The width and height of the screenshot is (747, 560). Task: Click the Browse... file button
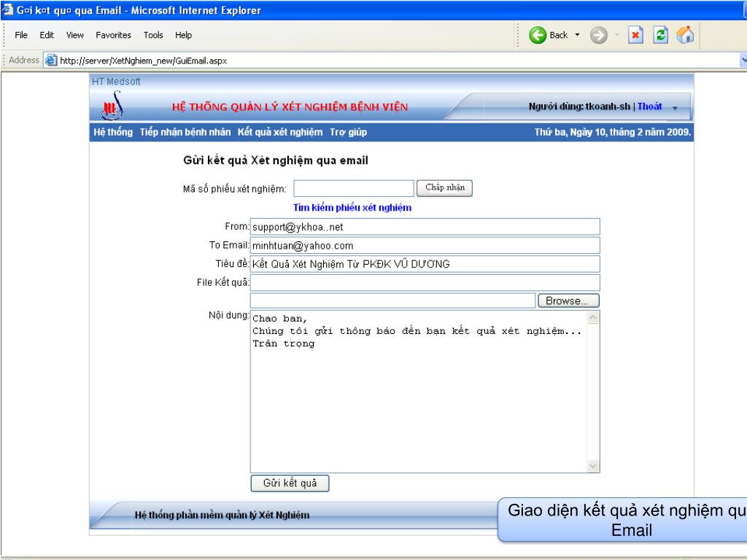pyautogui.click(x=568, y=300)
